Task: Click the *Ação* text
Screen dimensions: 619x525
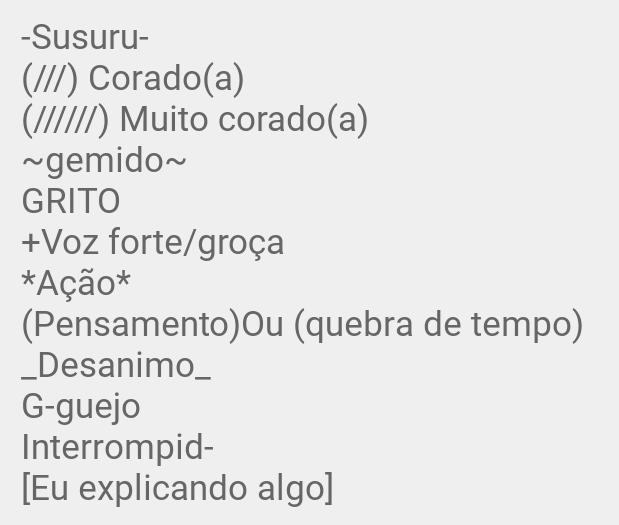Action: pos(76,284)
